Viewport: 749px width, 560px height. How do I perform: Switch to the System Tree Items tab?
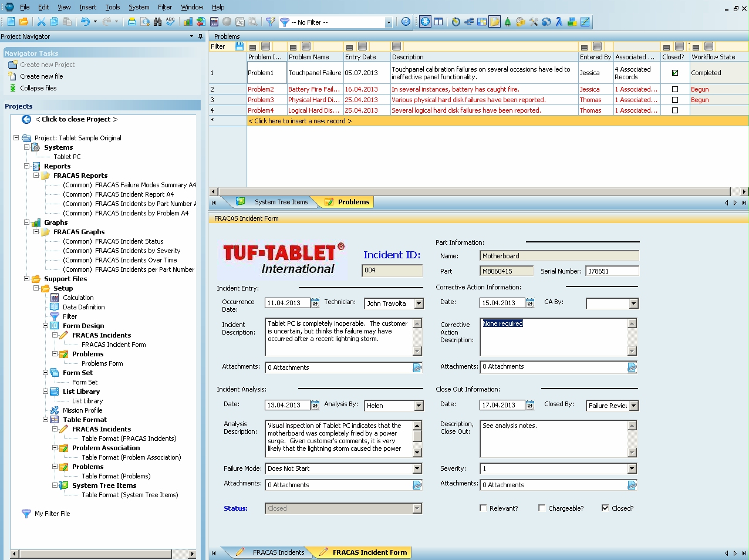coord(281,202)
